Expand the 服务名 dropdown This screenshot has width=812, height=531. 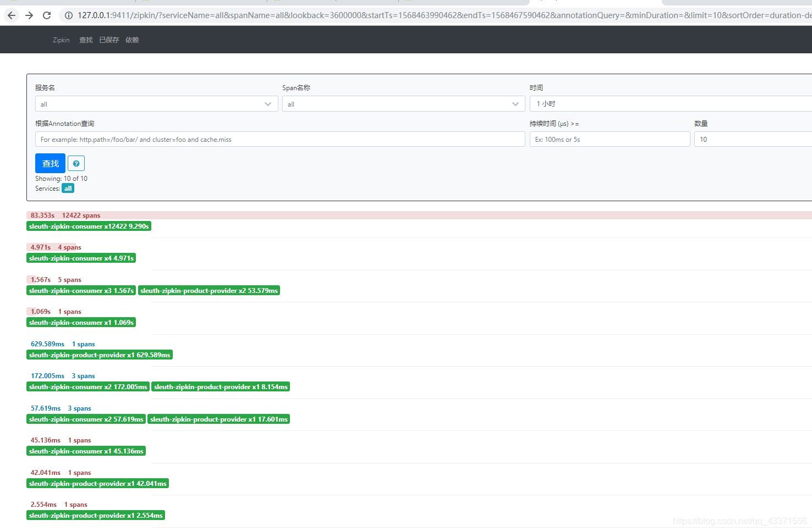(156, 104)
